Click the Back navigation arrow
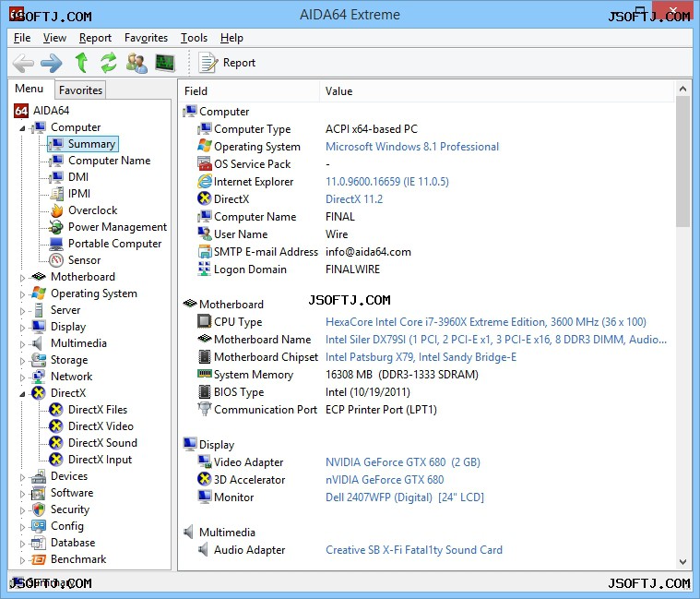Screen dimensions: 700x599 click(x=23, y=63)
